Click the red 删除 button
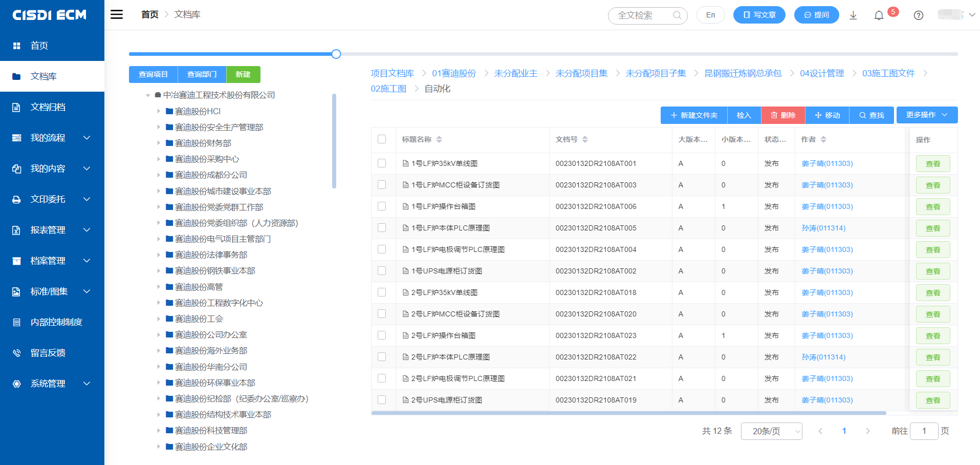The width and height of the screenshot is (980, 465). point(783,115)
